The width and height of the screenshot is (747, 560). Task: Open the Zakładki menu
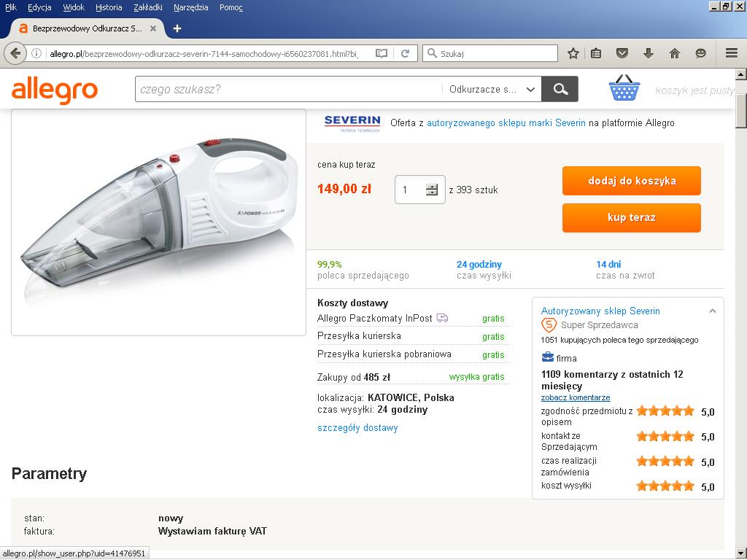click(x=148, y=7)
